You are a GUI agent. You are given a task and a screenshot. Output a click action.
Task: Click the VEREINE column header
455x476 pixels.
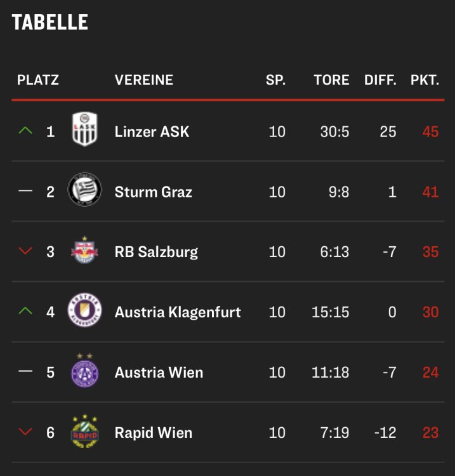143,80
